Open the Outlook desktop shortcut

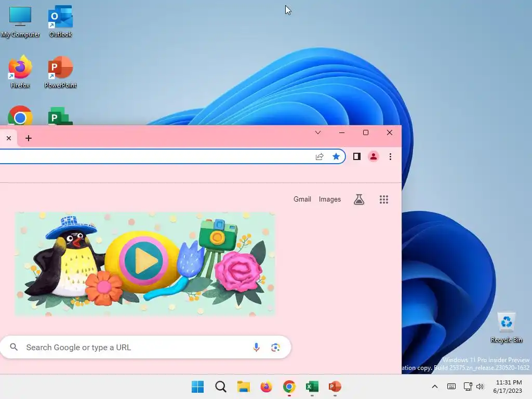[x=60, y=21]
